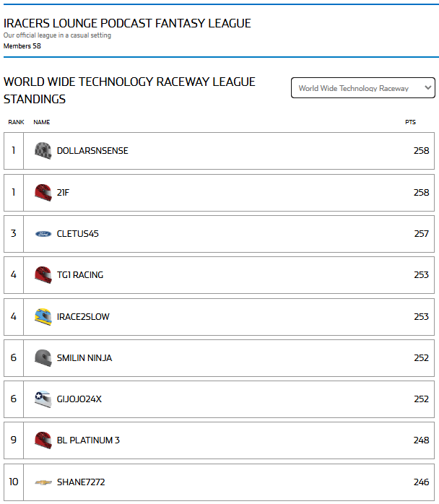Click DOLLARSNSENSE's gray patterned helmet icon
This screenshot has width=439, height=504.
click(x=43, y=151)
